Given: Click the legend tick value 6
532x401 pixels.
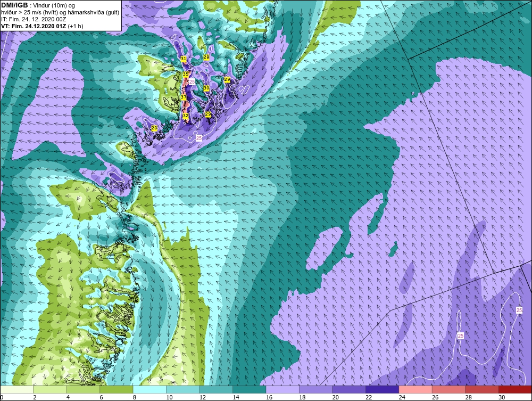Looking at the screenshot, I should click(102, 397).
